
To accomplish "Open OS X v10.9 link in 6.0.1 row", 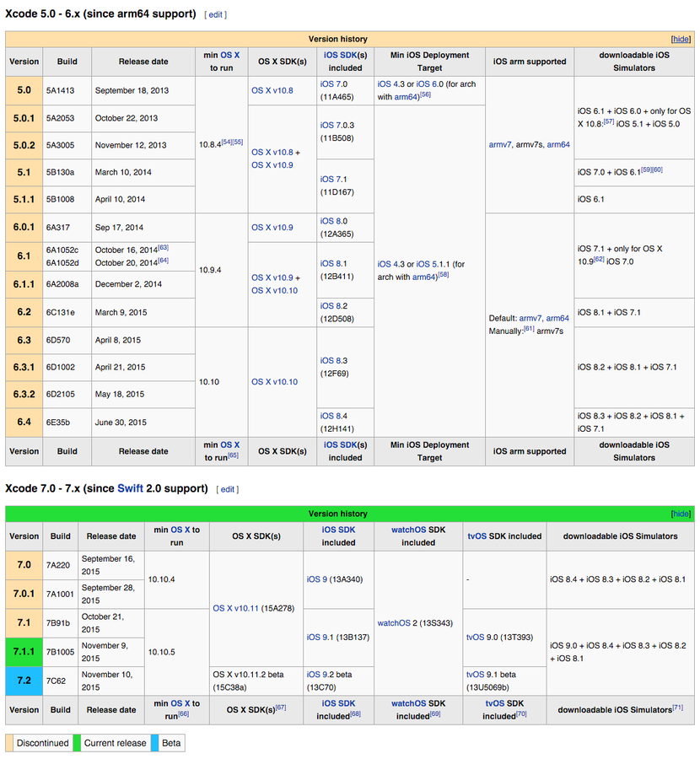I will (272, 228).
